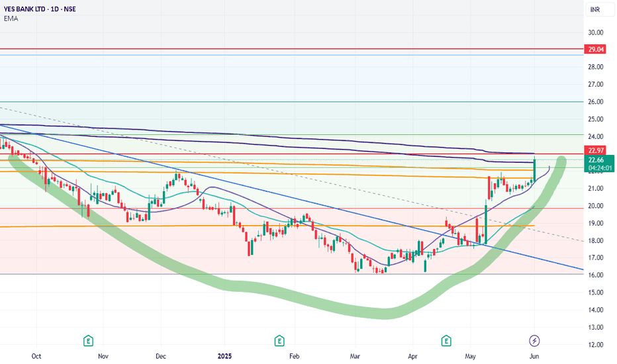Click the 12.00 price axis value

[595, 345]
